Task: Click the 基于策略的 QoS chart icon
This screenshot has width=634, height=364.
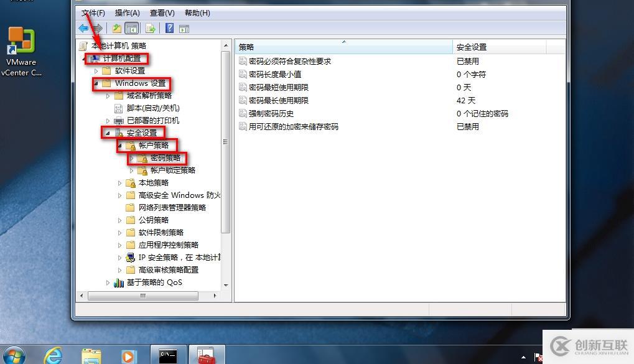Action: [119, 282]
